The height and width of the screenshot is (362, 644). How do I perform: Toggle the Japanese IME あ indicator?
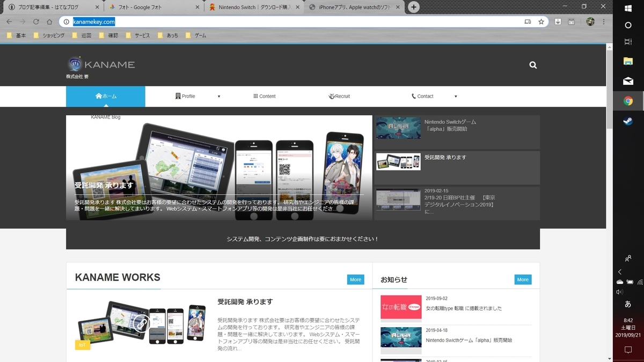pos(628,304)
